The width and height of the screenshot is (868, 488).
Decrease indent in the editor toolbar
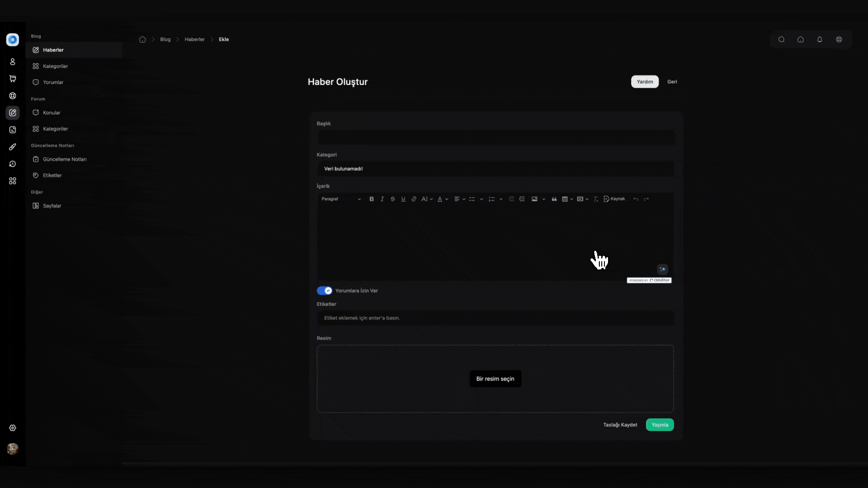pos(511,199)
